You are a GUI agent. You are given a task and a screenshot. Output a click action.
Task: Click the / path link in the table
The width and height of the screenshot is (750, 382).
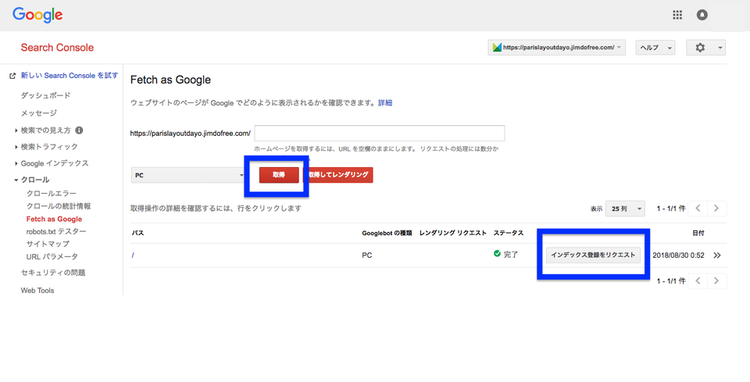point(133,255)
